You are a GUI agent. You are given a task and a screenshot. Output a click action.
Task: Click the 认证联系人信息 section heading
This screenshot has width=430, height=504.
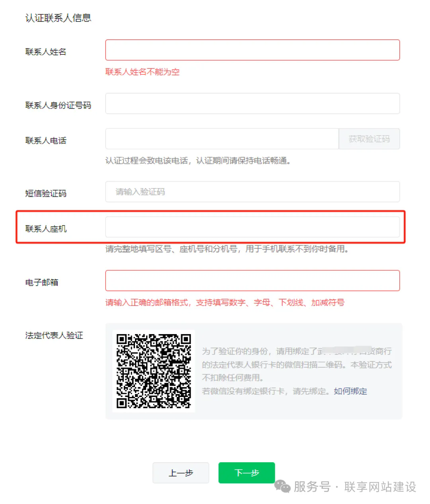58,18
